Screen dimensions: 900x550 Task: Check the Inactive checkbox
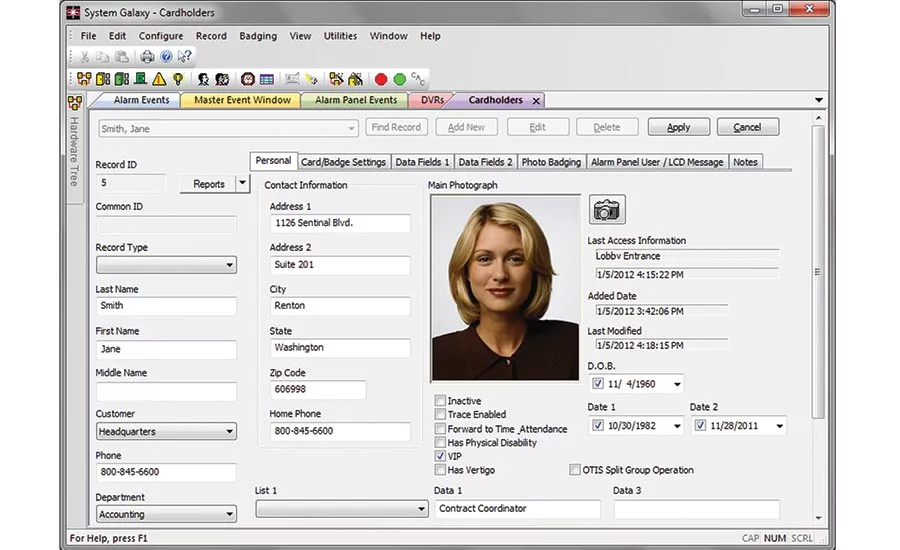point(440,400)
